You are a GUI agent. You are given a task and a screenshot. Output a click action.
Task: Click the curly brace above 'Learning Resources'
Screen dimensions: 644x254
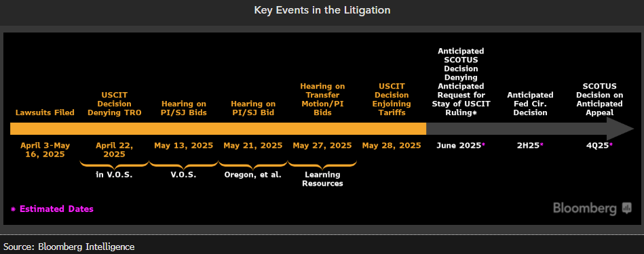point(322,165)
